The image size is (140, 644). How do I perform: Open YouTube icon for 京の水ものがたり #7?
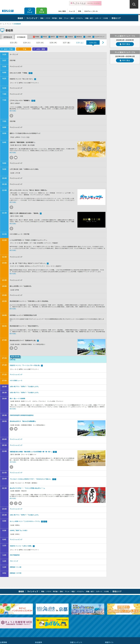(16, 348)
